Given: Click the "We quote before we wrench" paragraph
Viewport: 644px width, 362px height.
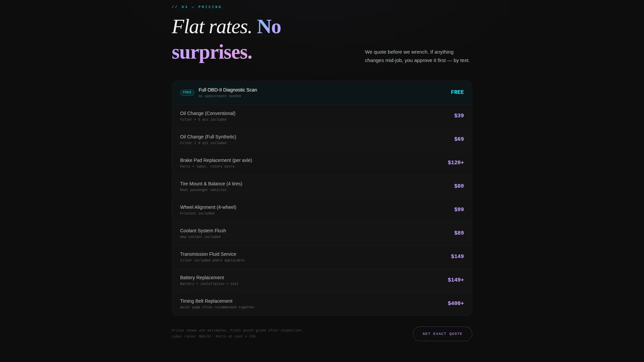Looking at the screenshot, I should pos(417,56).
